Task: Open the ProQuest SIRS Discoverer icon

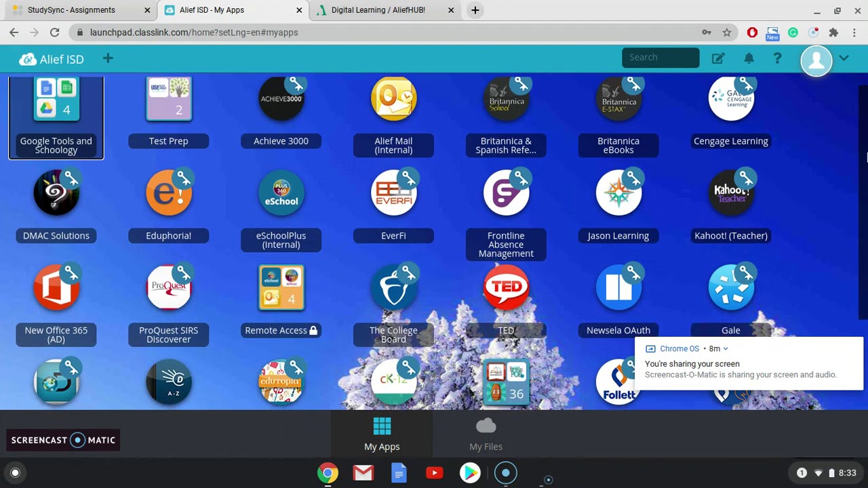Action: click(x=169, y=288)
